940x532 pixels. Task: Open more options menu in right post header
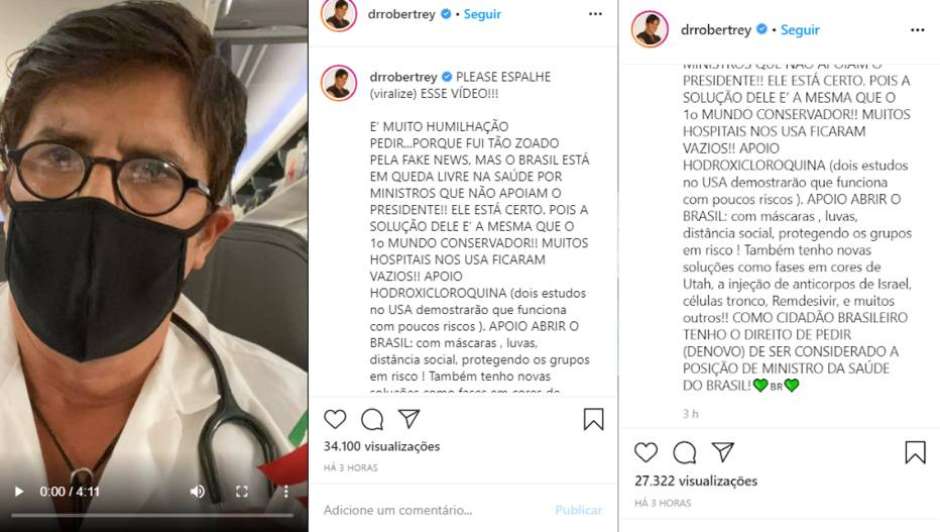[x=917, y=30]
